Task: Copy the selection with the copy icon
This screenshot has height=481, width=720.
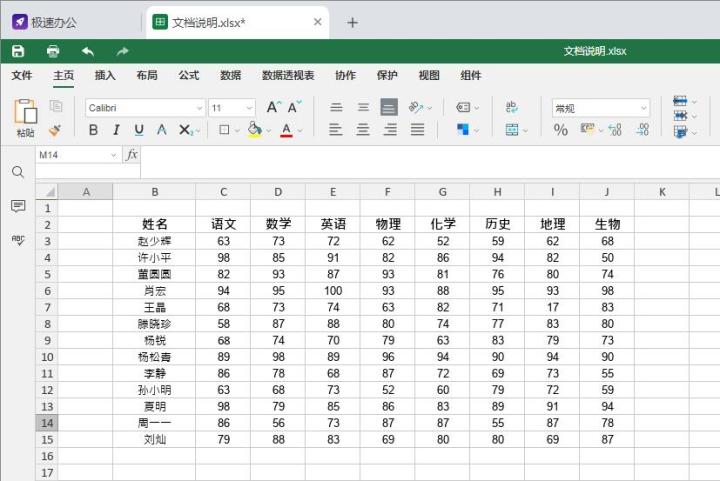Action: point(56,106)
